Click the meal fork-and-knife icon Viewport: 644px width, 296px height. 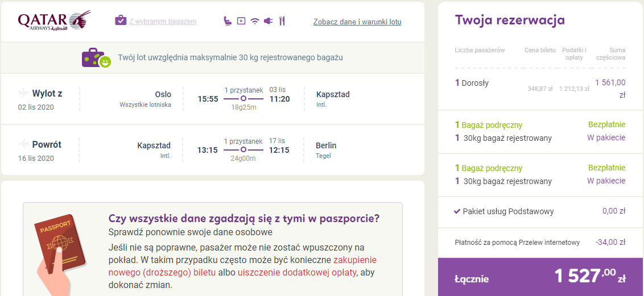click(x=282, y=21)
